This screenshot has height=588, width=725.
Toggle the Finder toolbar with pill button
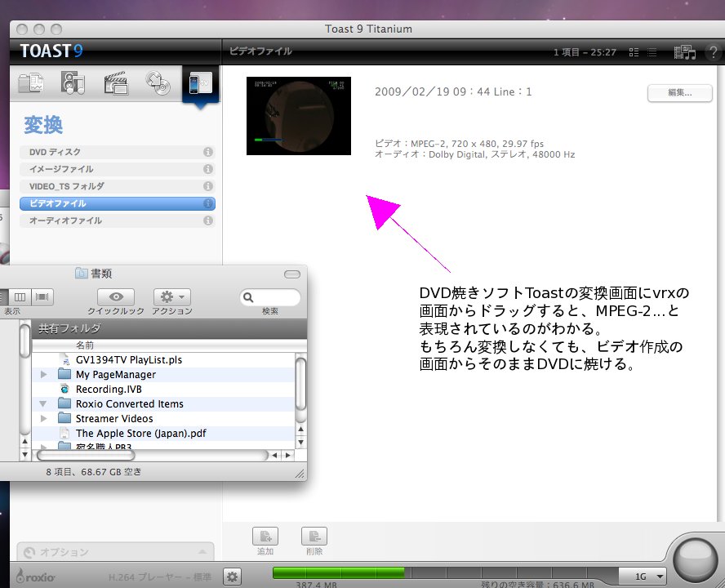click(292, 274)
